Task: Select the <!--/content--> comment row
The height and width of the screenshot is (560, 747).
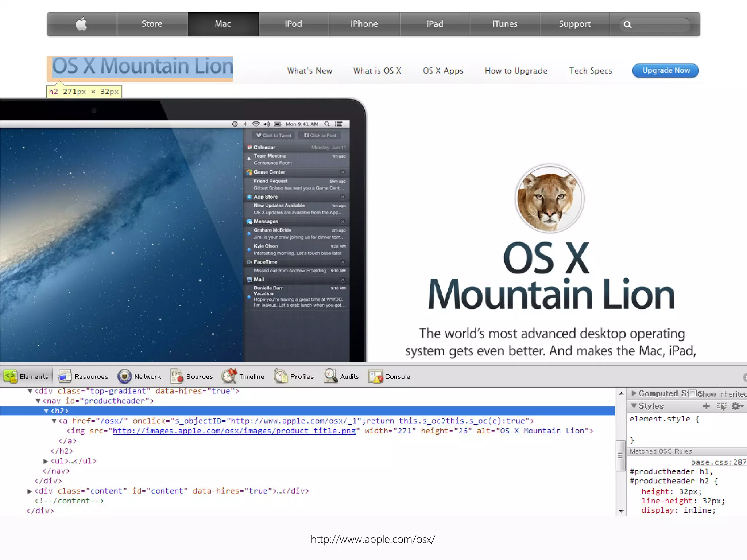Action: [x=69, y=501]
